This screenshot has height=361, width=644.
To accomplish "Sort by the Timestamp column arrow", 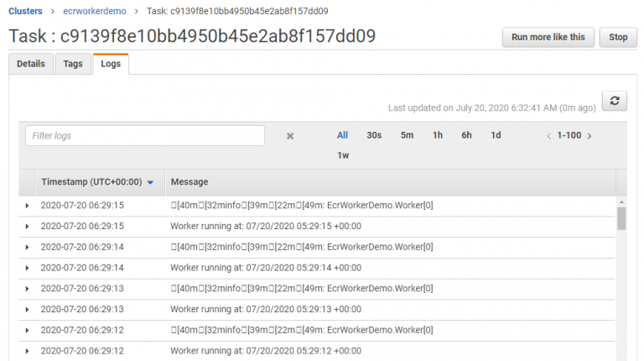I will (x=150, y=182).
